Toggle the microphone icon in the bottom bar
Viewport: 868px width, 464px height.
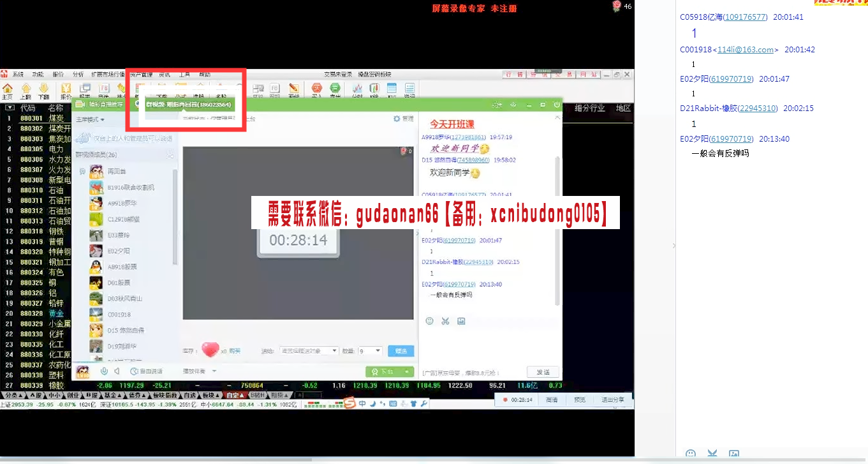104,371
